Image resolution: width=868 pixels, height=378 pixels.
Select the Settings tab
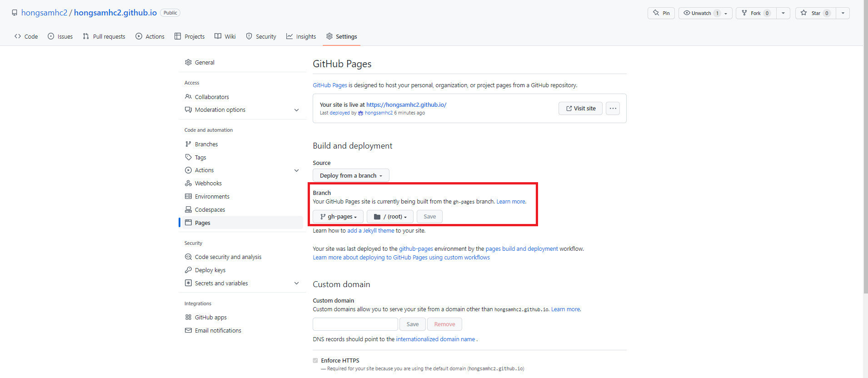click(x=342, y=36)
